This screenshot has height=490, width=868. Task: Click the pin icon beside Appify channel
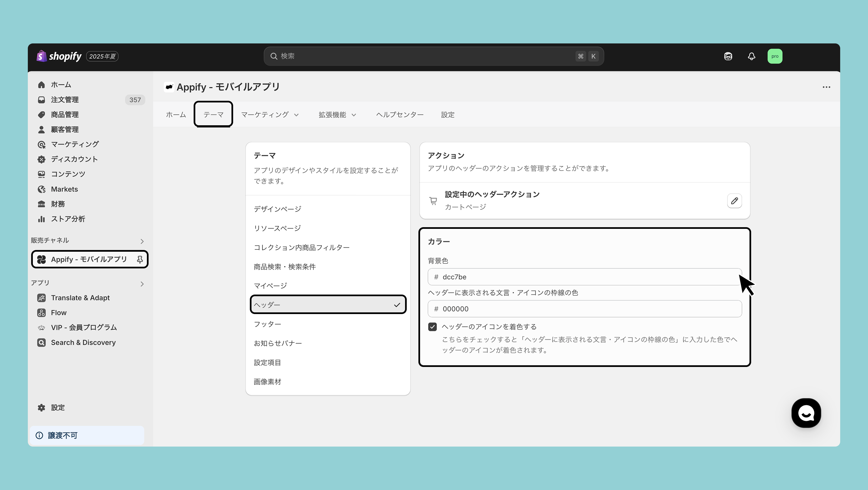coord(139,259)
